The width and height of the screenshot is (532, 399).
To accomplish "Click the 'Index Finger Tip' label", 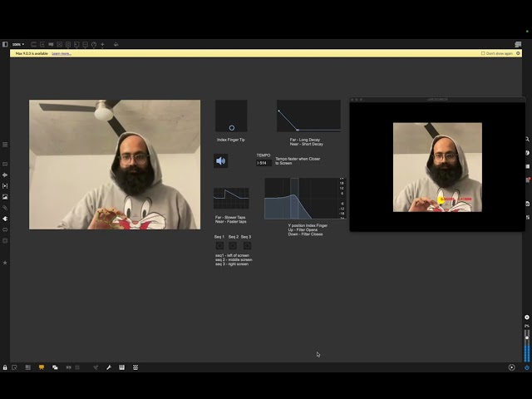I will coord(231,140).
